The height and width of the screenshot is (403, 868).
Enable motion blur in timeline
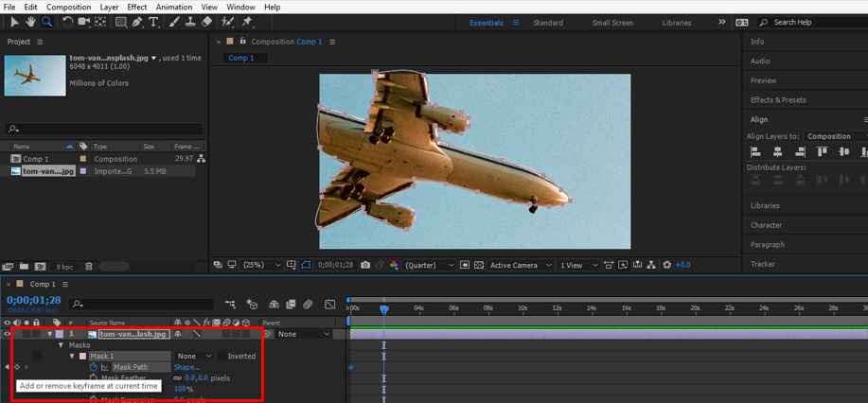[308, 304]
